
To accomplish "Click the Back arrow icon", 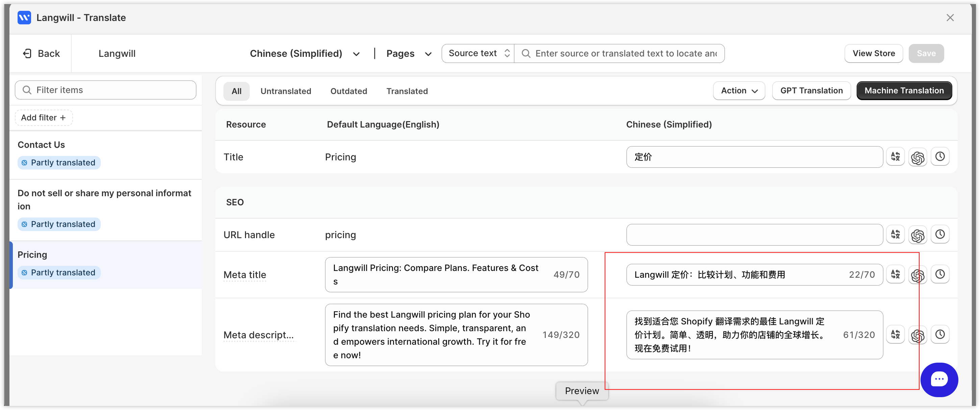I will coord(27,53).
